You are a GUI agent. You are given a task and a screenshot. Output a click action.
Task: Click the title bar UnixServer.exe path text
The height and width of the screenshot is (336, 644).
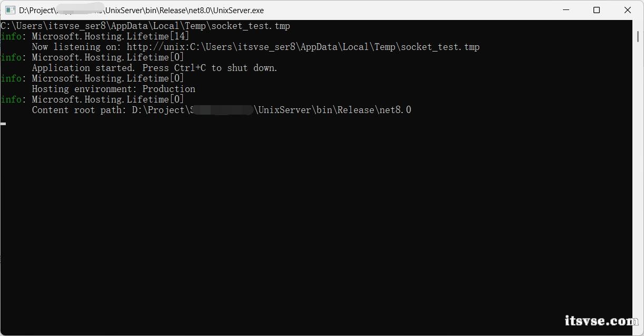click(142, 10)
